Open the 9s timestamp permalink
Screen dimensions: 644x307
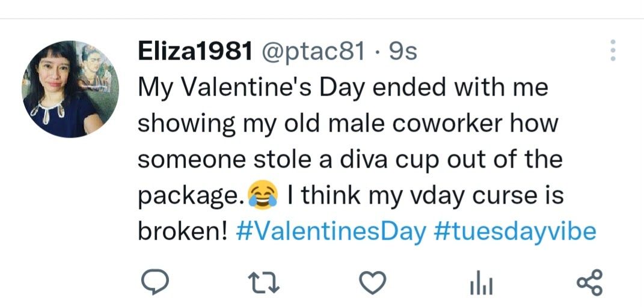point(403,53)
